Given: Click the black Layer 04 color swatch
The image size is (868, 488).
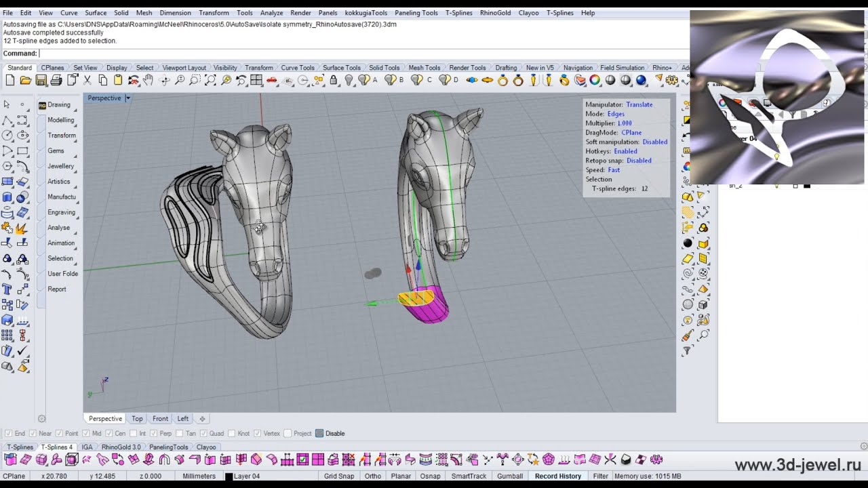Looking at the screenshot, I should pyautogui.click(x=229, y=476).
